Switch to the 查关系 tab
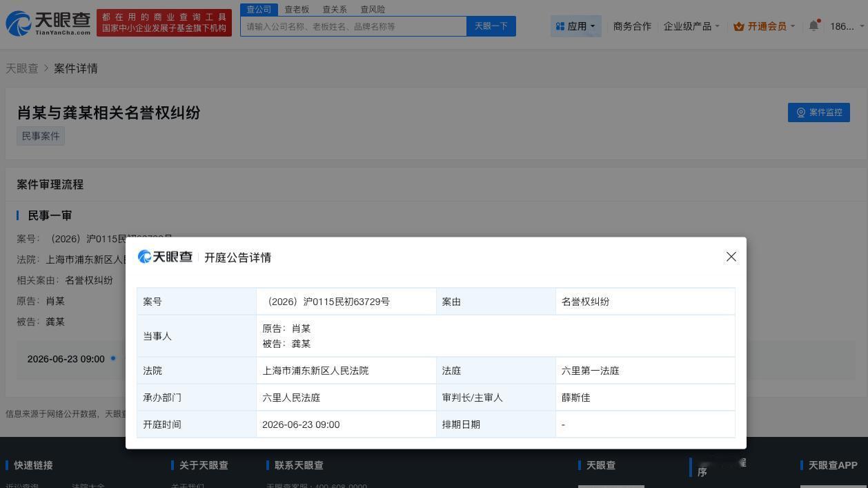Viewport: 868px width, 488px height. (335, 9)
